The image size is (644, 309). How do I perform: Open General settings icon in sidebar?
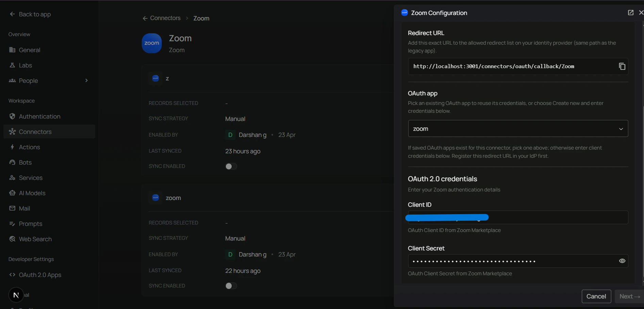(12, 50)
